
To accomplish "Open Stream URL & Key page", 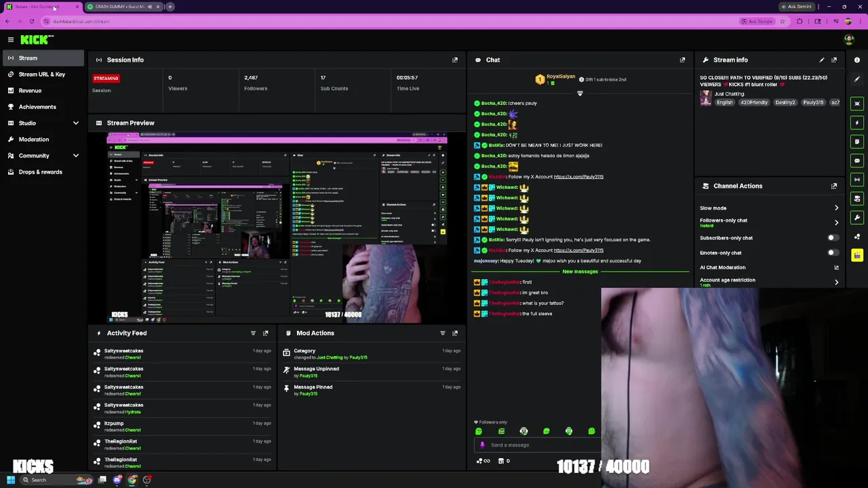I will point(42,75).
